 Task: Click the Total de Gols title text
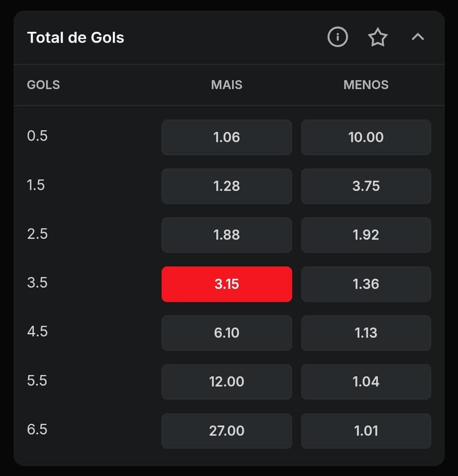coord(75,38)
